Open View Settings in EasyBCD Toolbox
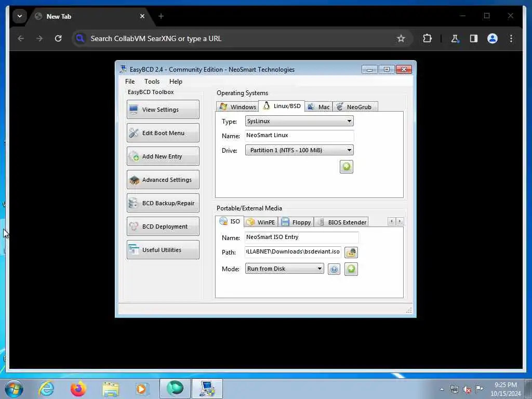The height and width of the screenshot is (399, 532). pos(163,109)
